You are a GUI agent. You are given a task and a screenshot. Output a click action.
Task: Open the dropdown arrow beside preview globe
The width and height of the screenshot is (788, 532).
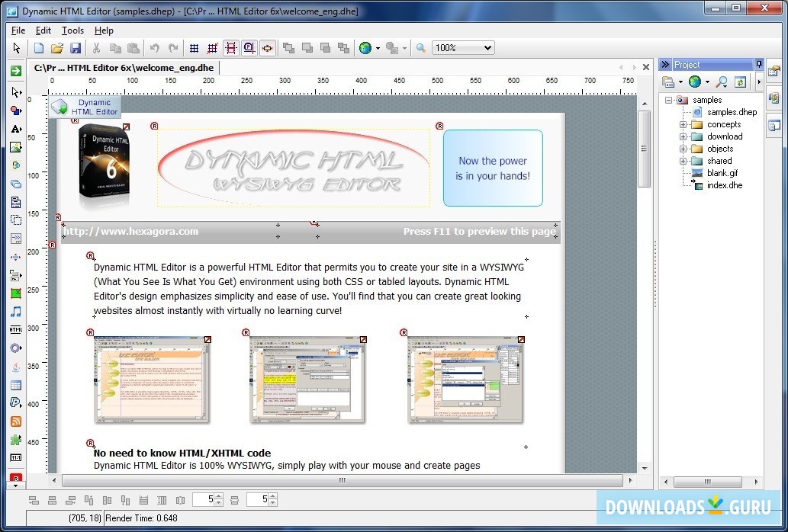click(x=378, y=49)
